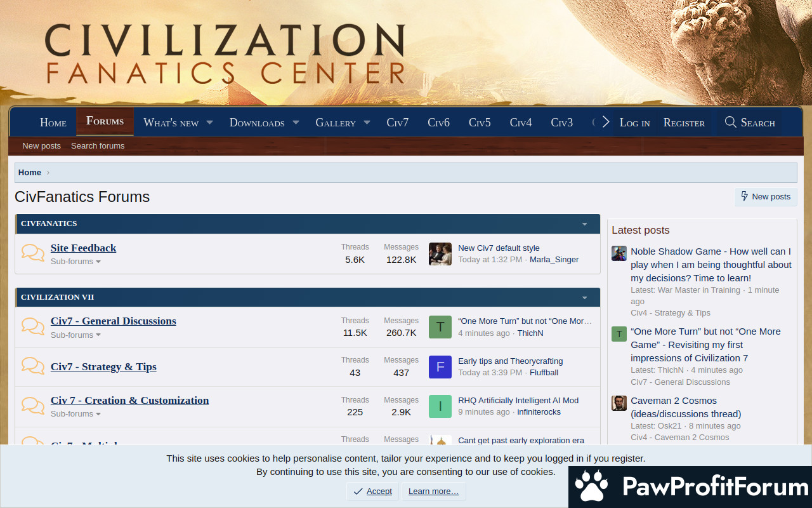Viewport: 812px width, 508px height.
Task: Open the Site Feedback forum
Action: (x=84, y=248)
